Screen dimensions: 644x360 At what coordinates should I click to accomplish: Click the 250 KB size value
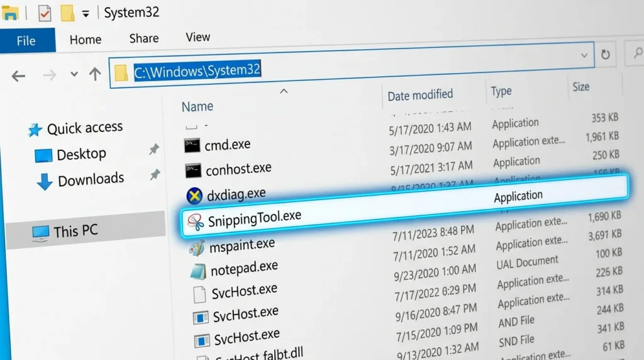click(x=606, y=155)
